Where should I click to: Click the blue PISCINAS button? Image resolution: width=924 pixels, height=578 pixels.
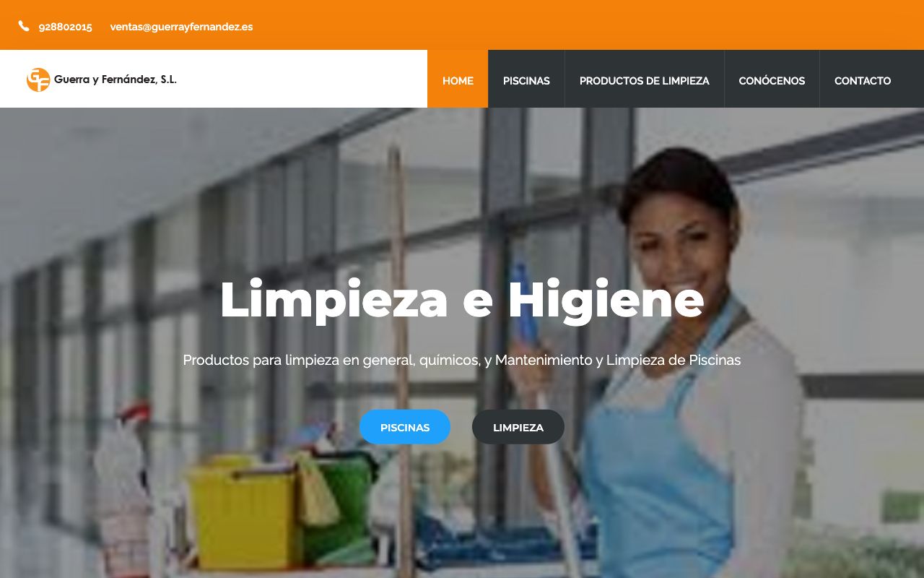click(x=405, y=427)
